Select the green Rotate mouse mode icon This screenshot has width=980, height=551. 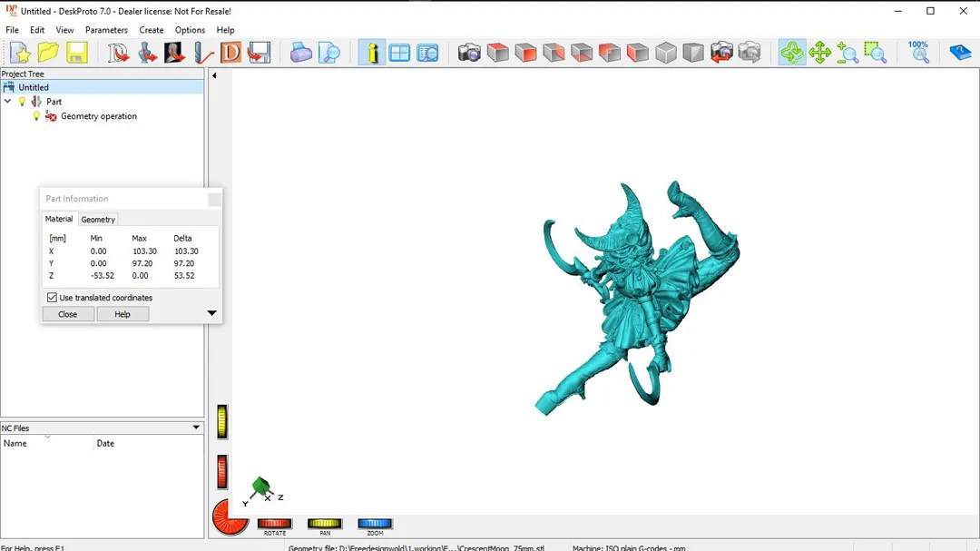pos(792,54)
